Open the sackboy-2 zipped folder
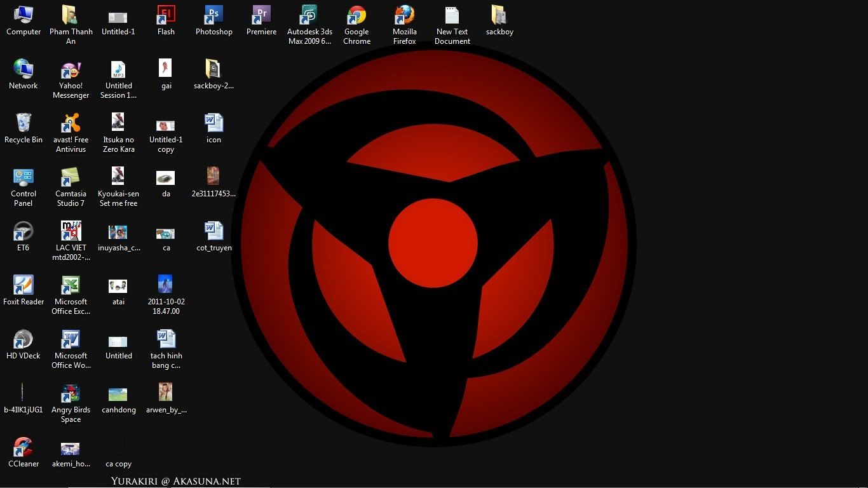 point(214,74)
